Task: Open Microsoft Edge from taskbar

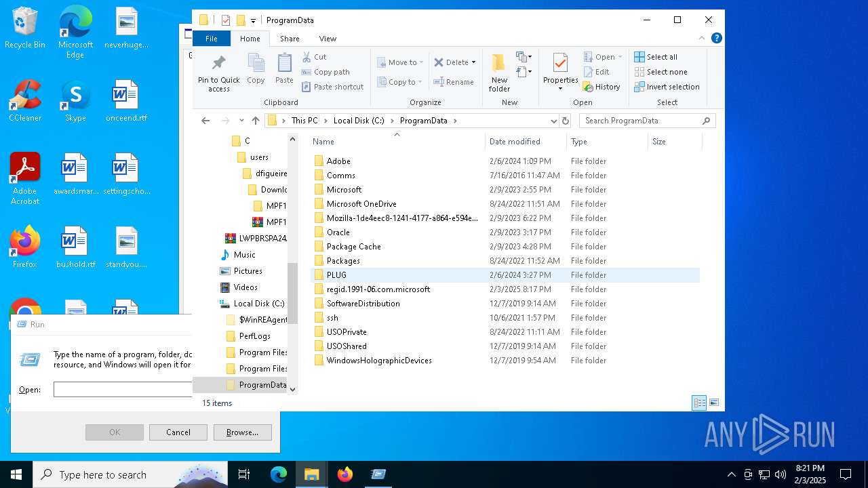Action: point(279,474)
